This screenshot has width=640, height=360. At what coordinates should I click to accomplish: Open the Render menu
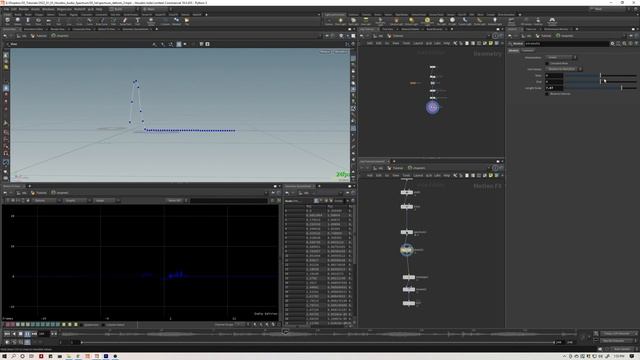point(24,9)
